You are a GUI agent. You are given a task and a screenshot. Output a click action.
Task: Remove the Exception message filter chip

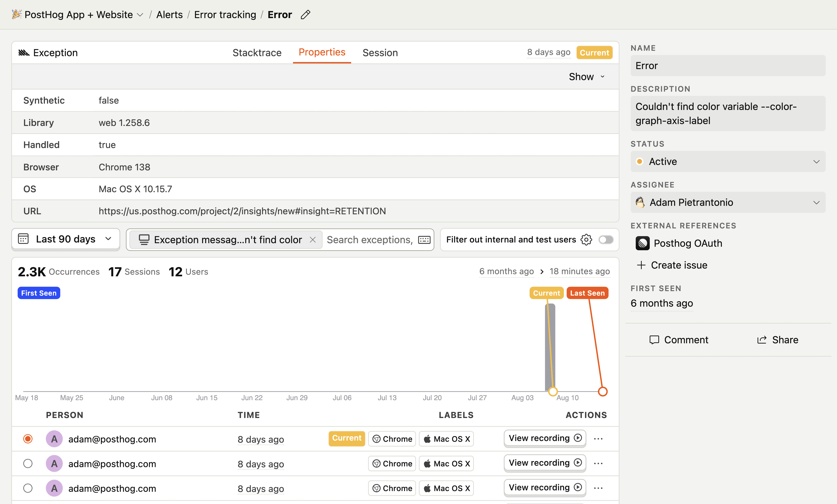click(313, 239)
